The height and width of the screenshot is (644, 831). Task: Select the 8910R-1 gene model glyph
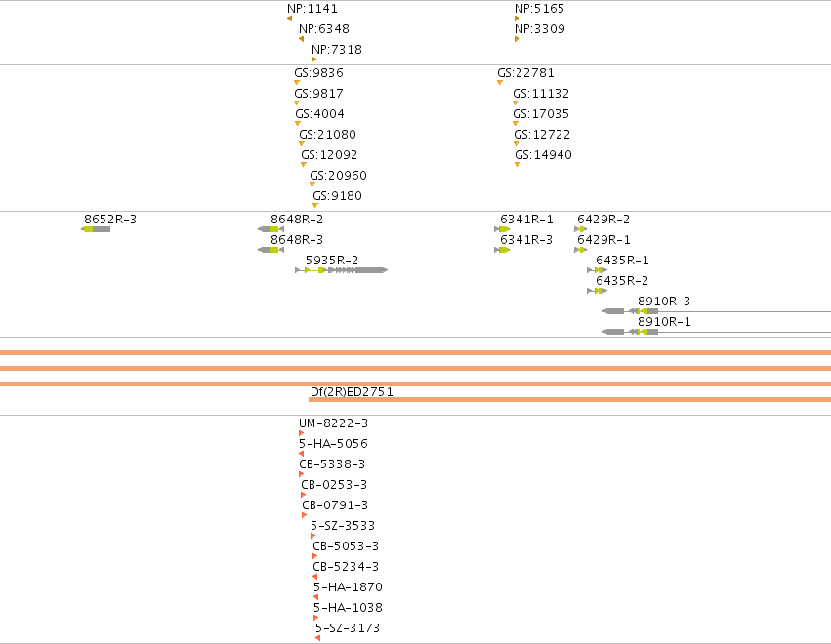[x=717, y=332]
